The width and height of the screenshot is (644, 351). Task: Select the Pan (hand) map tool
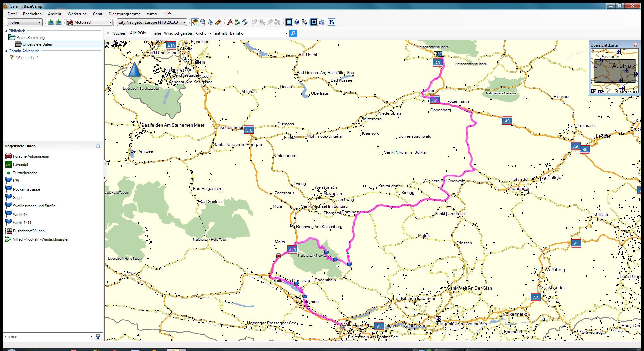click(195, 22)
